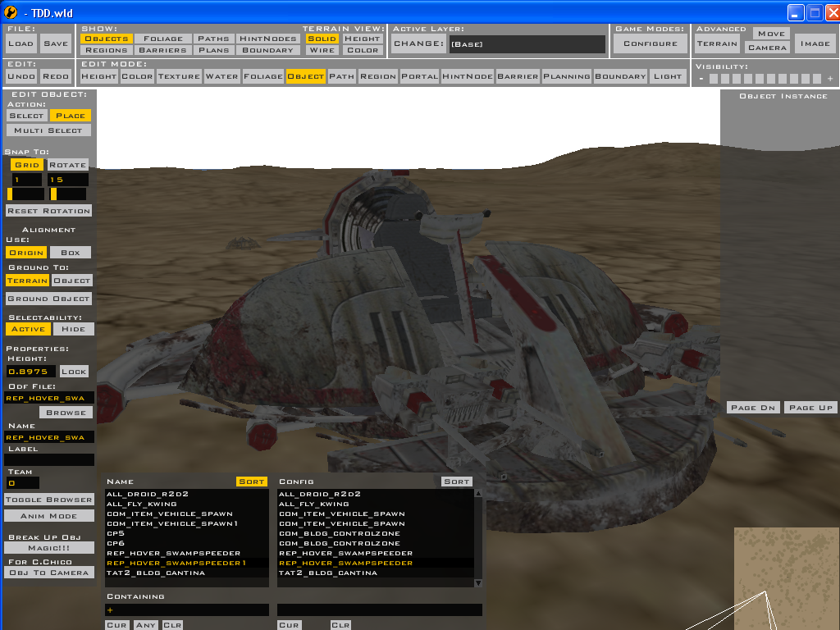Click the Save file button
Screen dimensions: 840x630
[x=56, y=43]
